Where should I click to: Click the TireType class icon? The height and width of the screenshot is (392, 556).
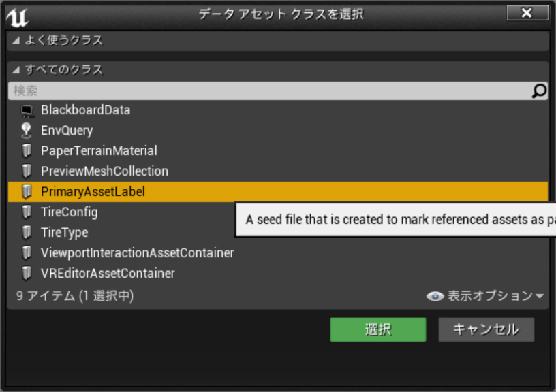click(x=27, y=233)
